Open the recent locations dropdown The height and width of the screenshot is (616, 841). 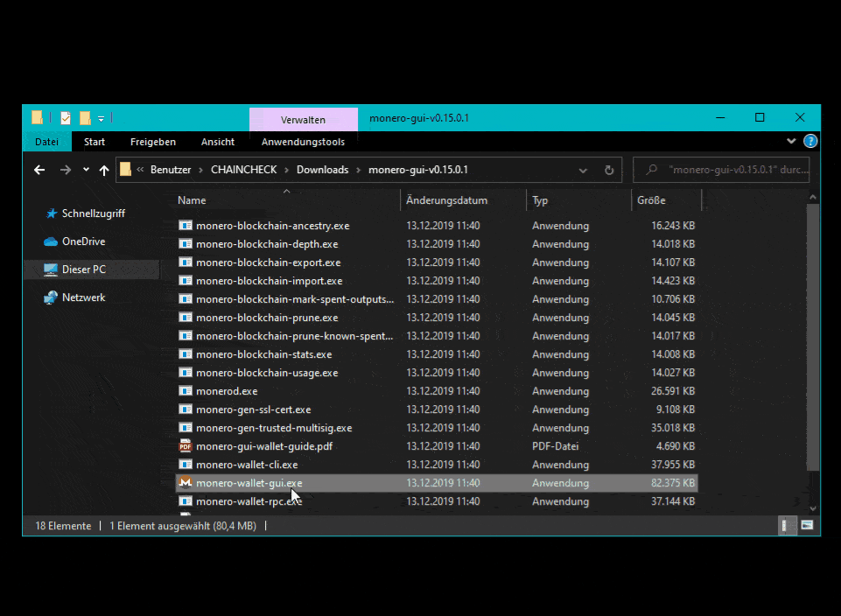(x=86, y=170)
